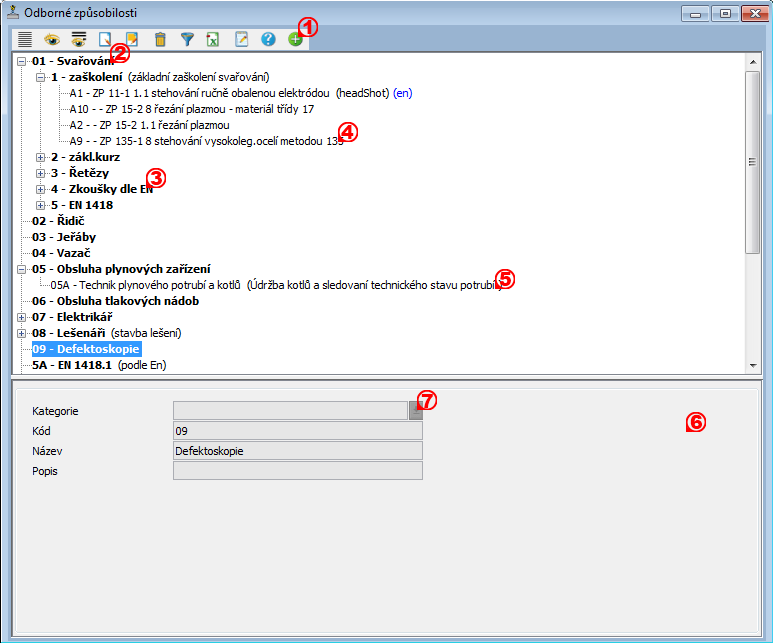Viewport: 773px width, 643px height.
Task: Open the filter funnel tool
Action: tap(187, 39)
